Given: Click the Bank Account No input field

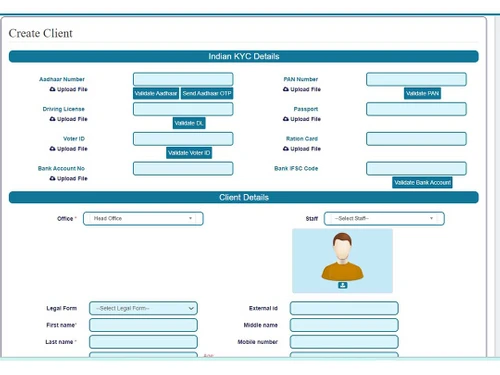Looking at the screenshot, I should tap(183, 168).
